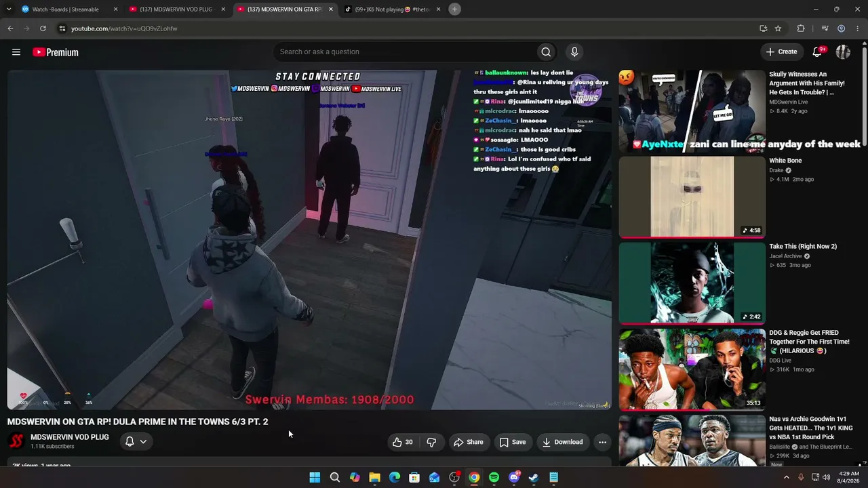Viewport: 868px width, 488px height.
Task: Share this video
Action: point(469,442)
